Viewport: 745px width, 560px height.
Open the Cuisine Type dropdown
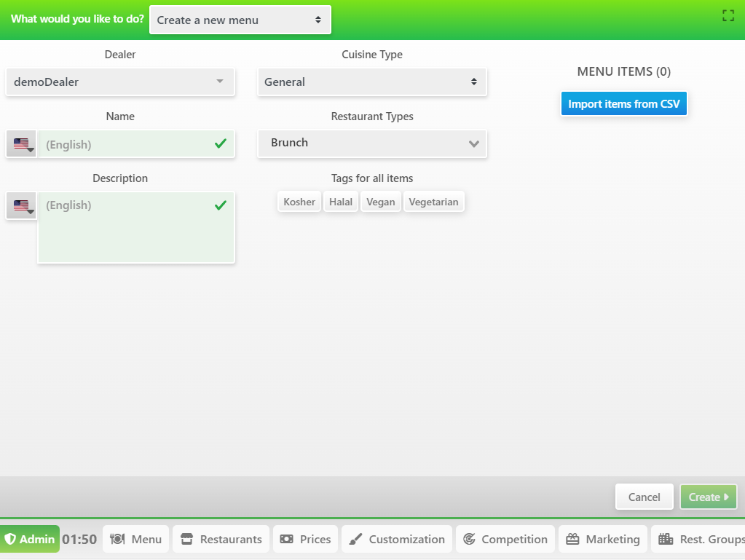371,82
